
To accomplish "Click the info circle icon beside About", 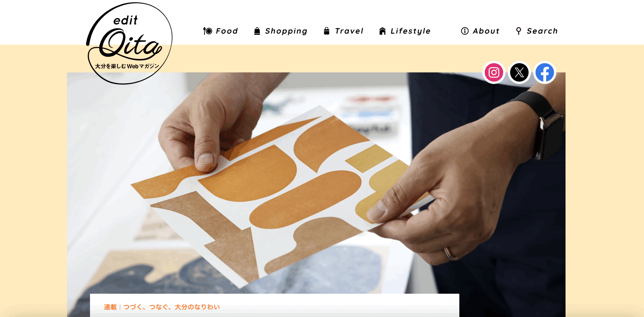I will 465,31.
